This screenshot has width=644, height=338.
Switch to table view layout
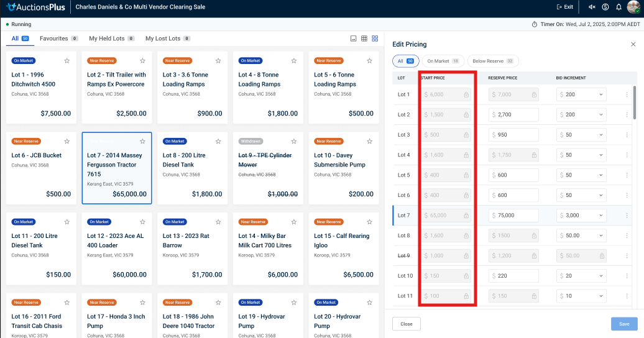pyautogui.click(x=364, y=39)
